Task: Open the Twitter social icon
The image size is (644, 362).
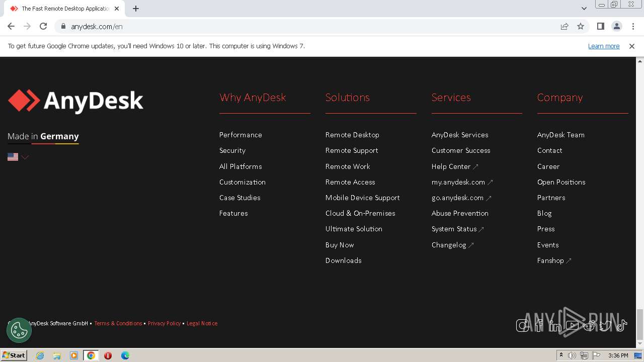Action: pyautogui.click(x=605, y=325)
